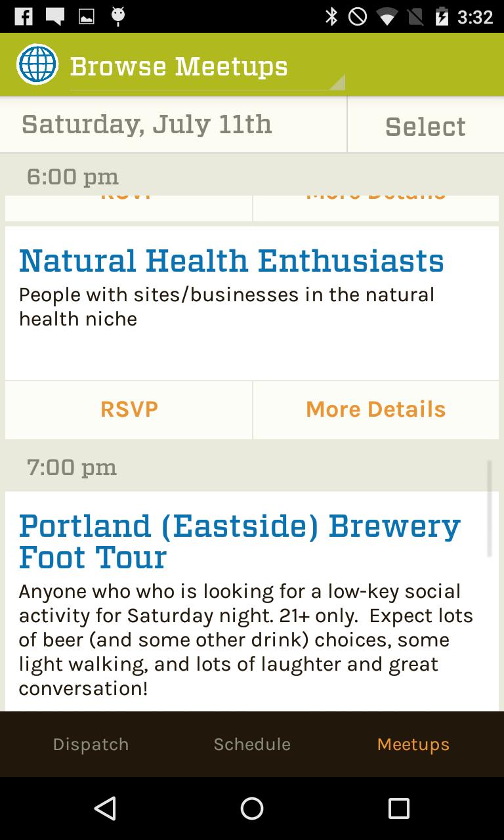
Task: Switch to the Dispatch tab
Action: click(91, 744)
